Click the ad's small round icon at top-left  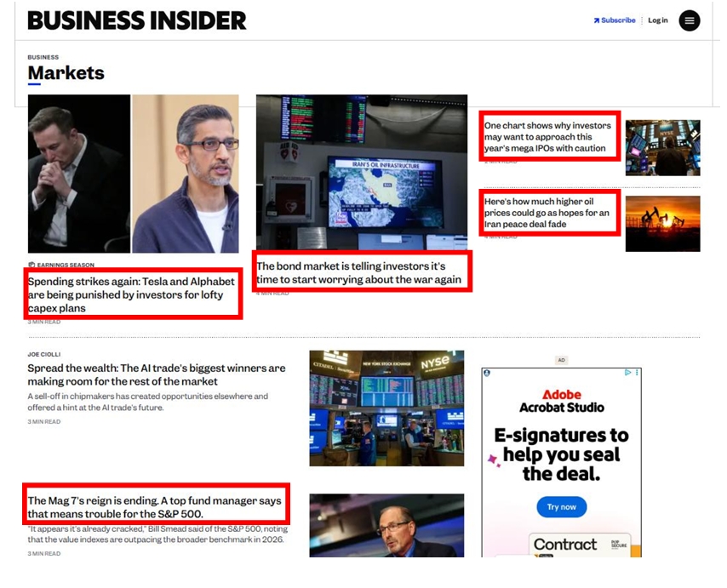tap(487, 373)
